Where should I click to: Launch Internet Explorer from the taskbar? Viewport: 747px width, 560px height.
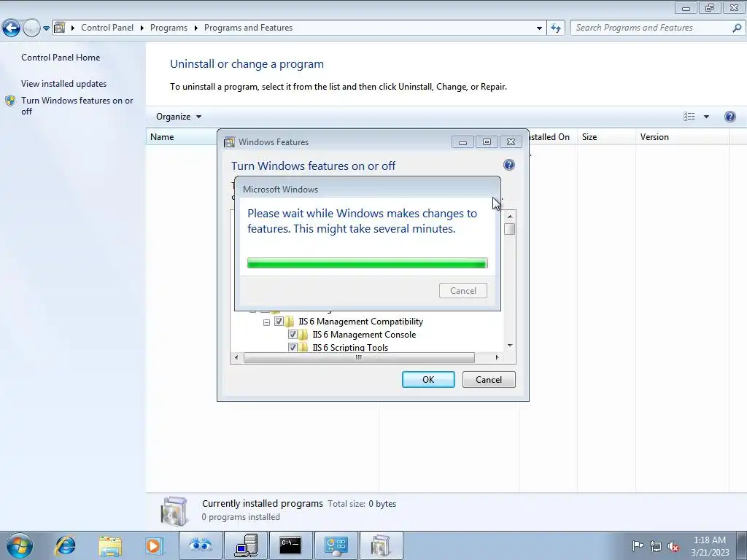(65, 545)
